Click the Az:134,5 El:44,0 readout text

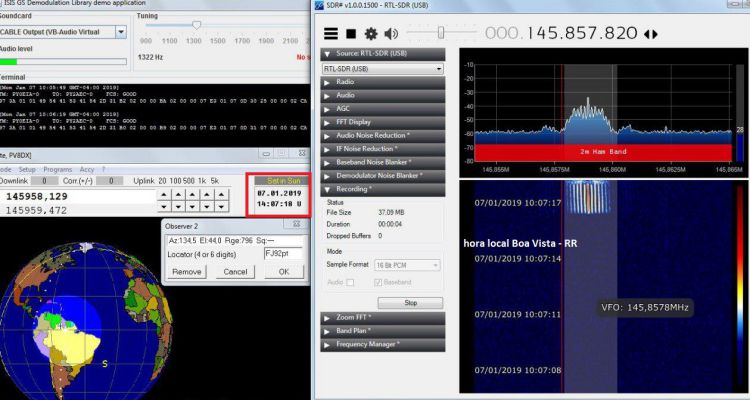[x=222, y=241]
